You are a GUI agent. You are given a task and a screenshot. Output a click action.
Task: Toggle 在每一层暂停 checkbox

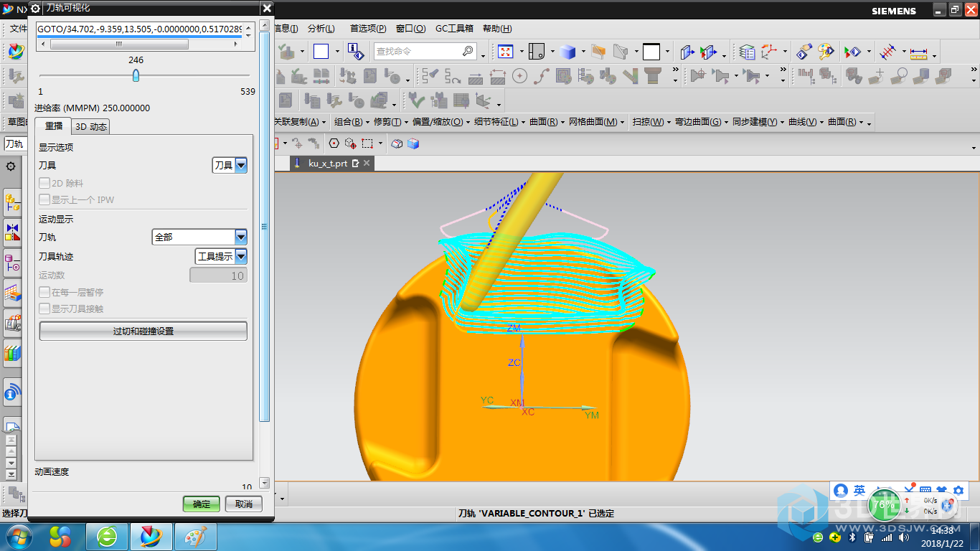44,293
